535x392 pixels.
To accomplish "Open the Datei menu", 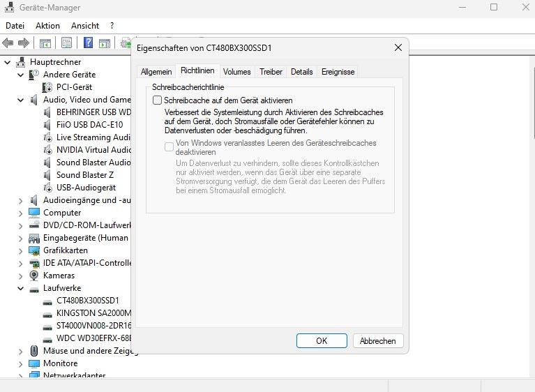I will click(15, 26).
